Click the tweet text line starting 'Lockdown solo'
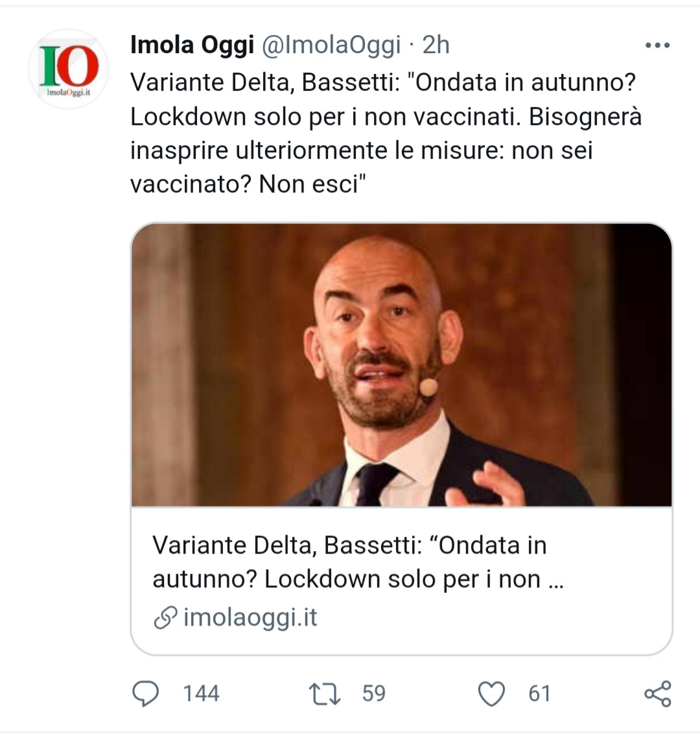The height and width of the screenshot is (739, 700). click(x=386, y=117)
